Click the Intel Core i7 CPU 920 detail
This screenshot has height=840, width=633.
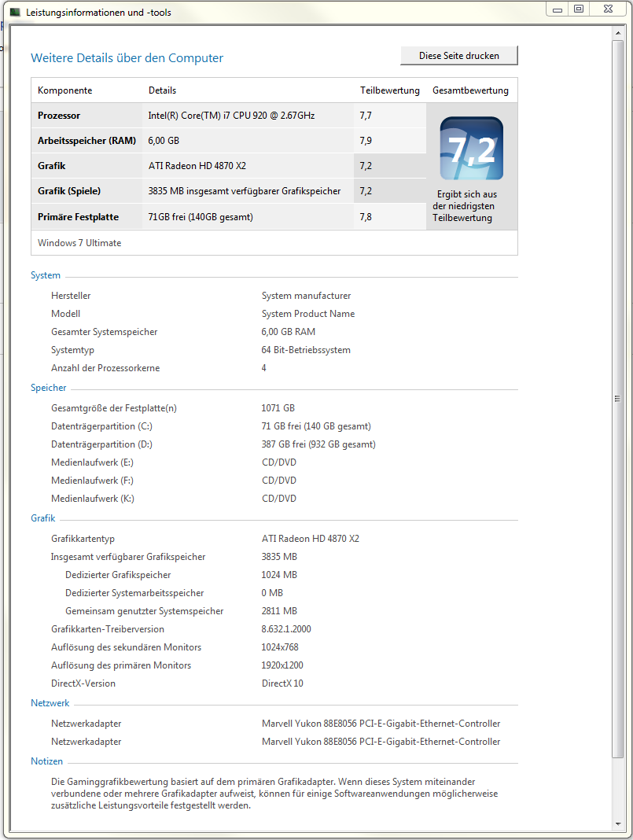231,116
